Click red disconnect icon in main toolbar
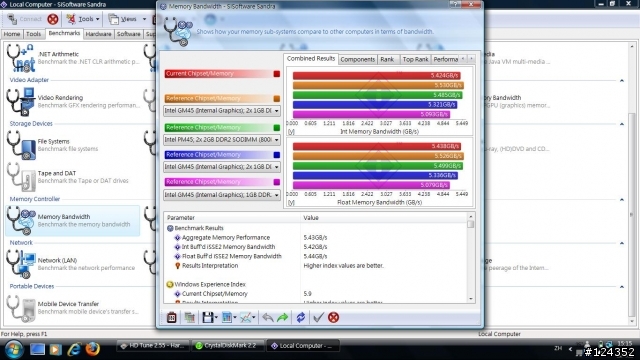 [53, 19]
